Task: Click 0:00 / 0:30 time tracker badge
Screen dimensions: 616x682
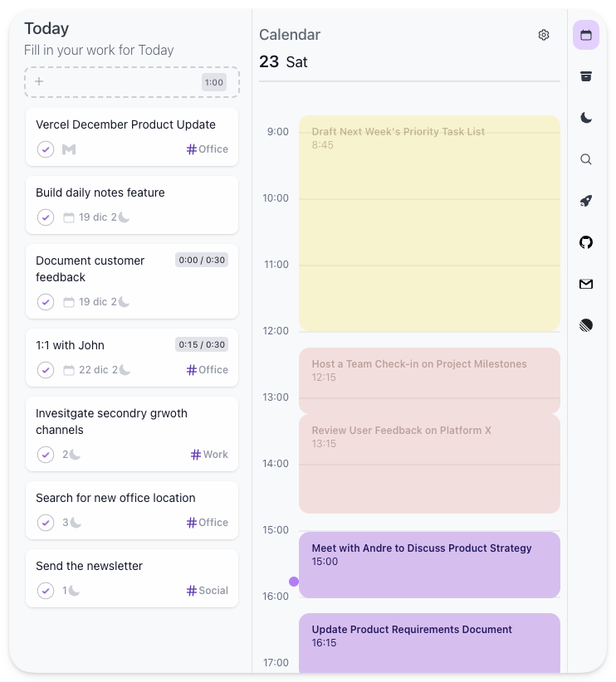Action: [202, 260]
